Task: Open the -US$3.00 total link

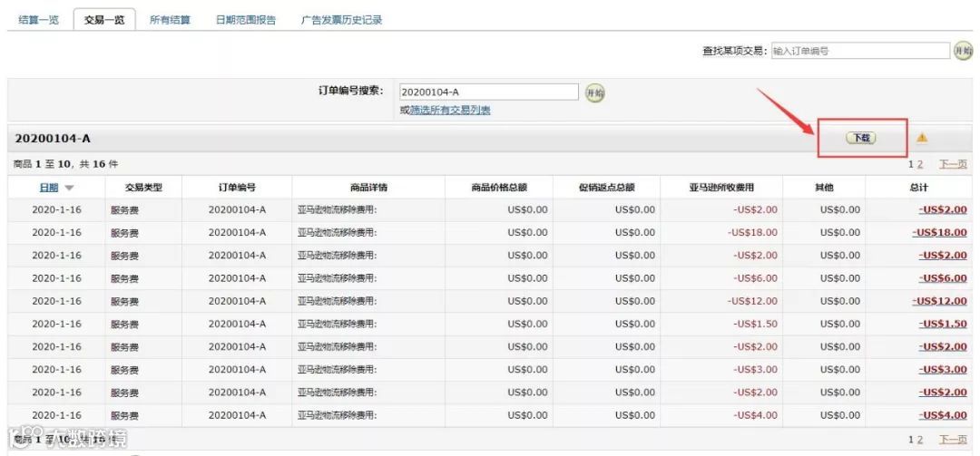Action: [x=943, y=369]
